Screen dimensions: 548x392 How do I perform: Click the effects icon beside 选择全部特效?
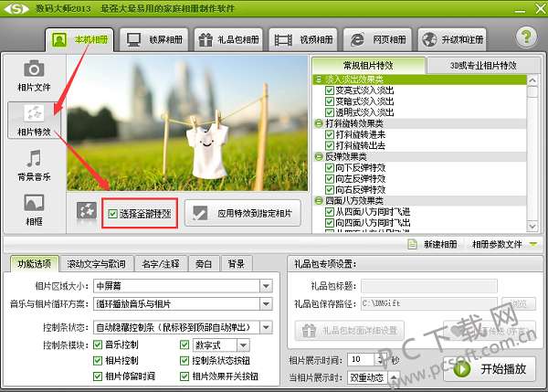click(87, 211)
